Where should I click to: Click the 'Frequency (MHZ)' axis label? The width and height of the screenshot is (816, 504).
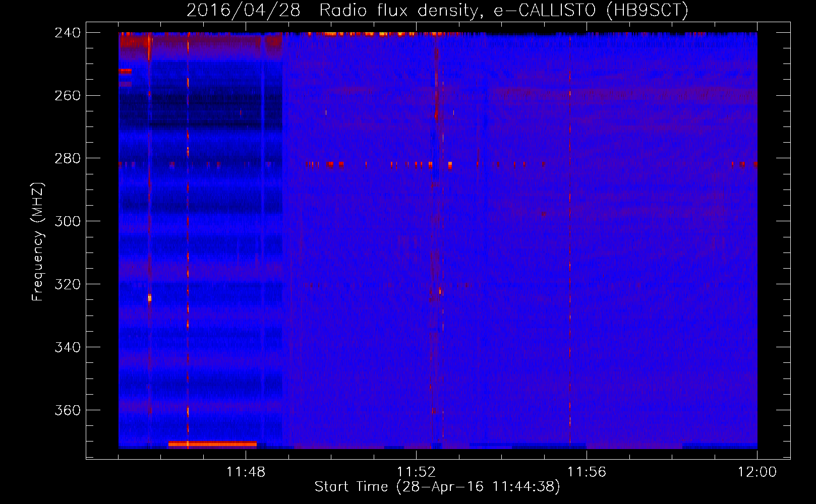tap(38, 242)
